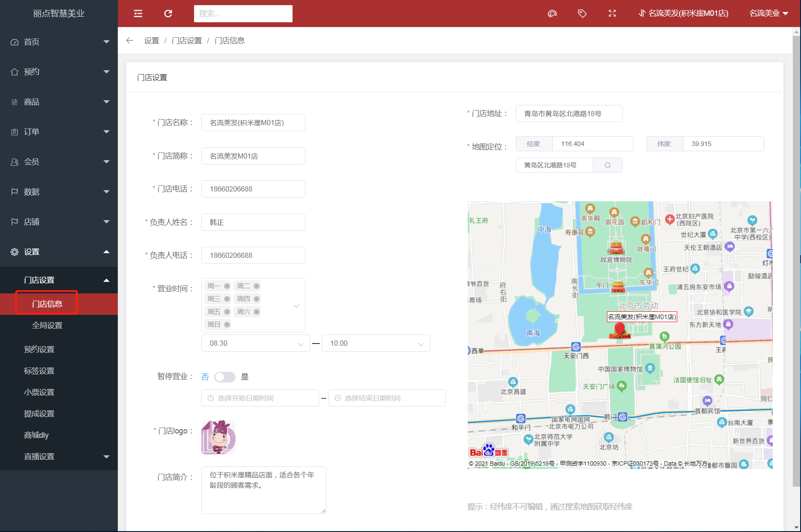
Task: Expand the 商品 sidebar menu
Action: click(x=59, y=102)
